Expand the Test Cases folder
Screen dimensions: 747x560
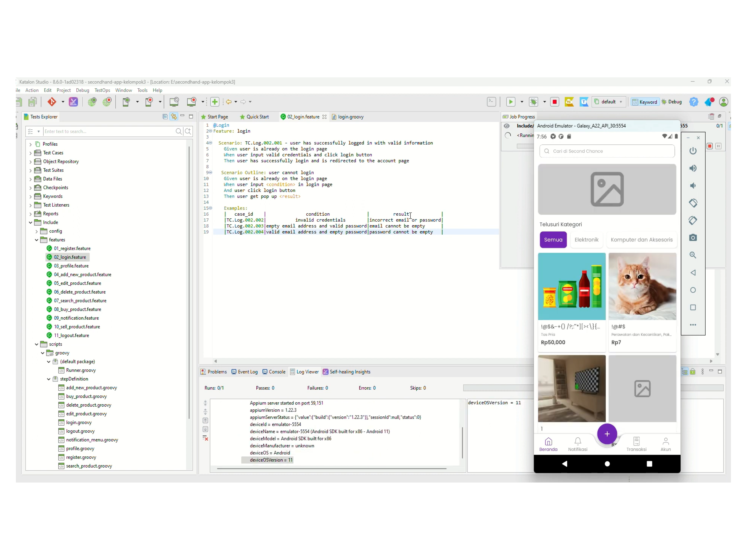(x=31, y=153)
